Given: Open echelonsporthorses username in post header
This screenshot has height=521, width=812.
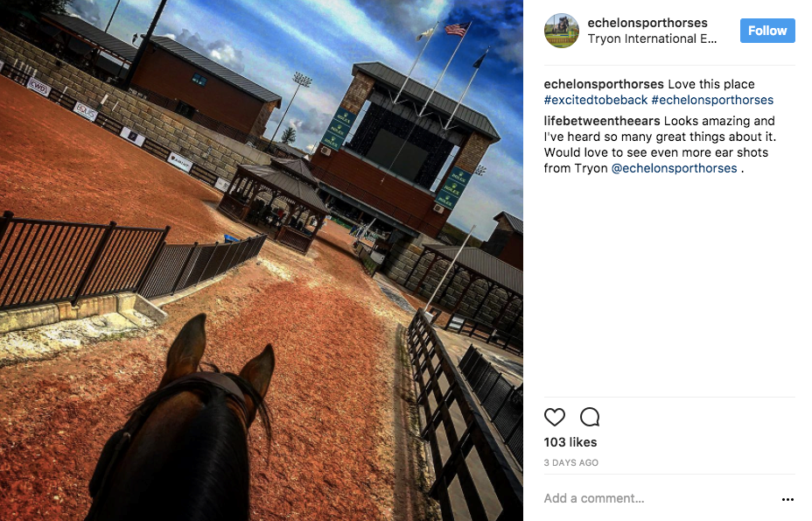Looking at the screenshot, I should (647, 23).
